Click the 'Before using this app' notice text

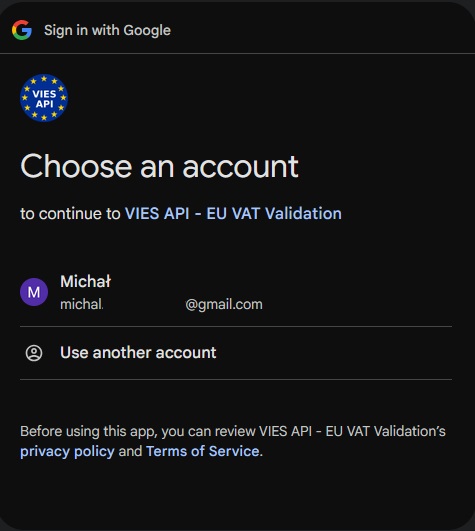pos(233,441)
